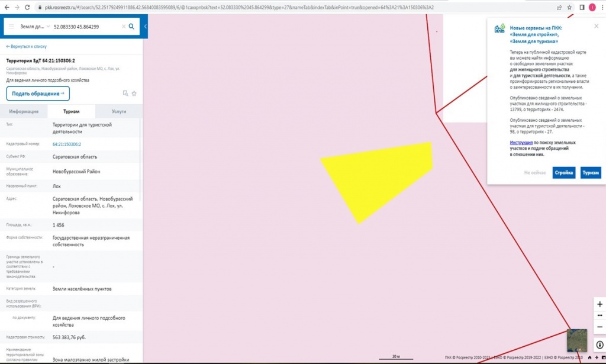Screen dimensions: 606x364
Task: Click the compass orientation button
Action: point(599,344)
